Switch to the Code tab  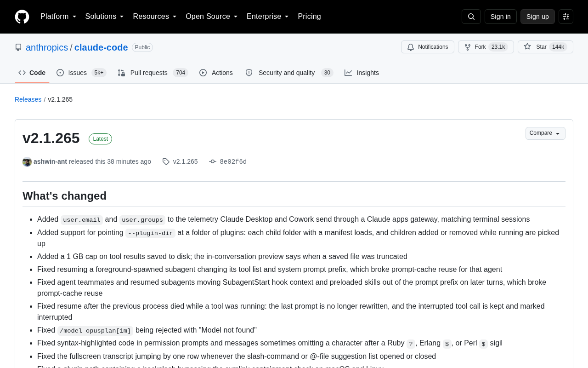click(x=32, y=73)
